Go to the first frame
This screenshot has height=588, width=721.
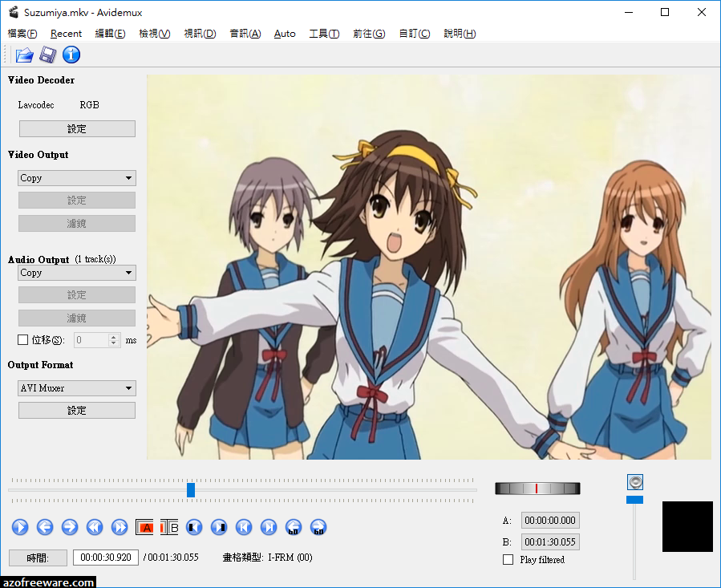pyautogui.click(x=244, y=527)
